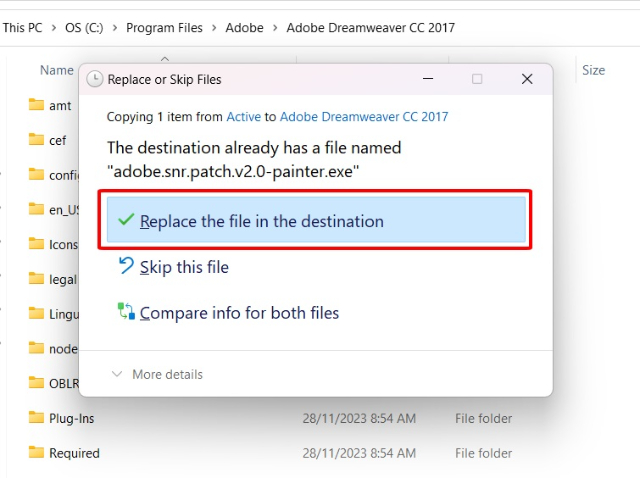Select Compare info for both files
This screenshot has height=478, width=640.
239,313
